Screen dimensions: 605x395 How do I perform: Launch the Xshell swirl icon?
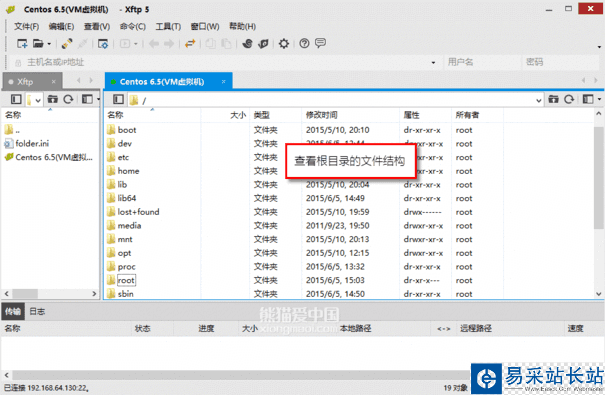tap(247, 44)
